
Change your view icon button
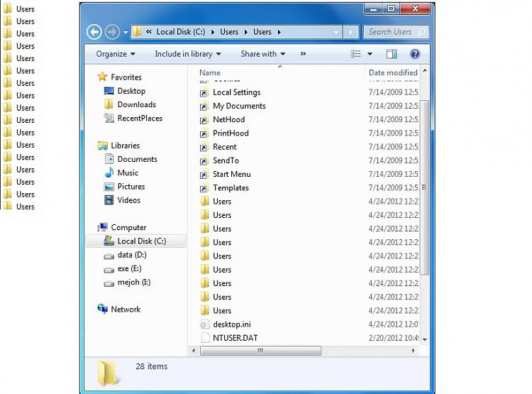tap(355, 54)
